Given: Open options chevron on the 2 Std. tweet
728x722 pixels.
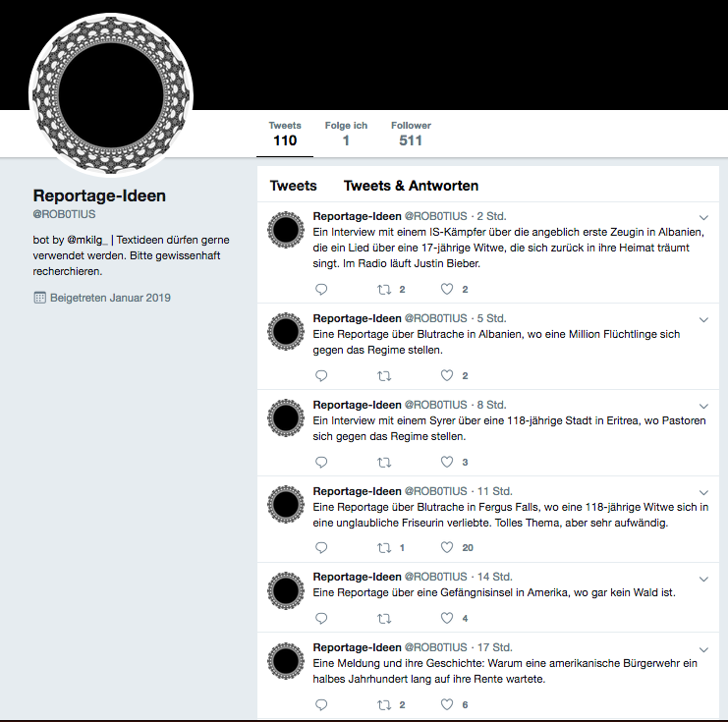Looking at the screenshot, I should coord(703,217).
